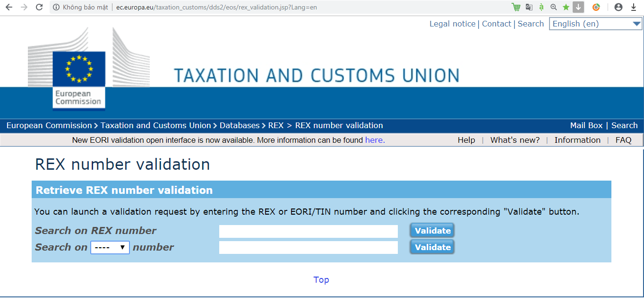Click the Top link at page bottom
644x304 pixels.
click(x=321, y=280)
